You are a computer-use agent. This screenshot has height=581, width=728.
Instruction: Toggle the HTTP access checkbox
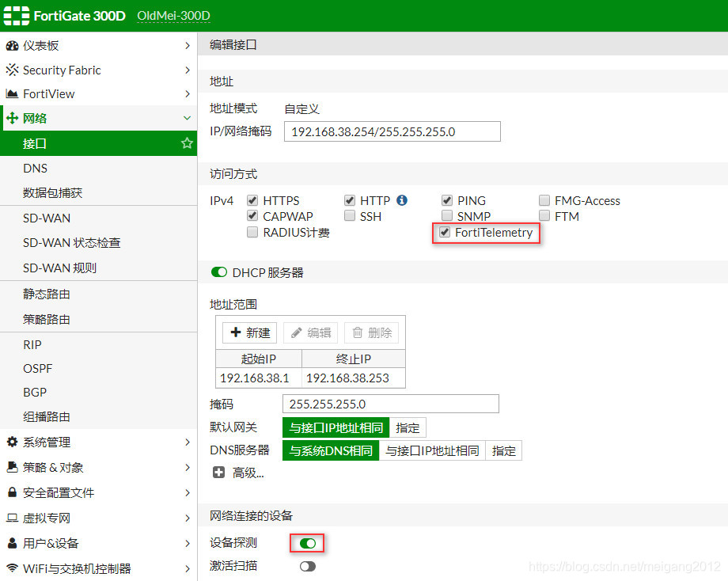click(350, 200)
